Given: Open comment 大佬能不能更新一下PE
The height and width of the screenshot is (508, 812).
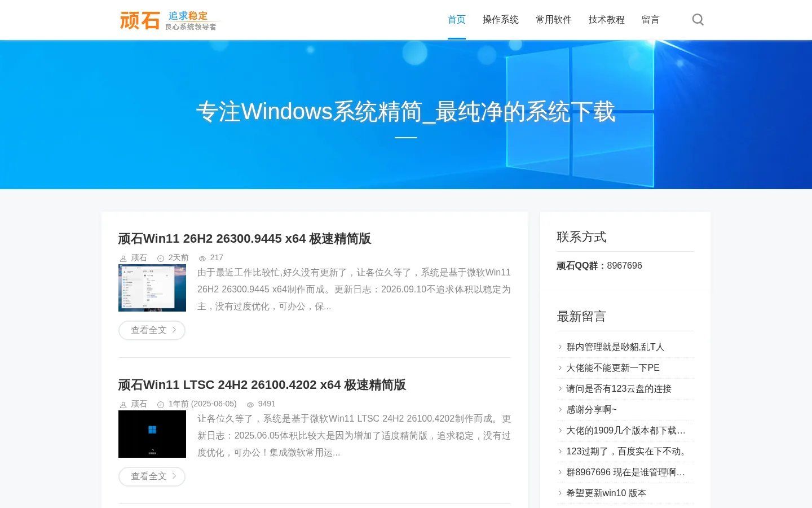Looking at the screenshot, I should (x=613, y=368).
